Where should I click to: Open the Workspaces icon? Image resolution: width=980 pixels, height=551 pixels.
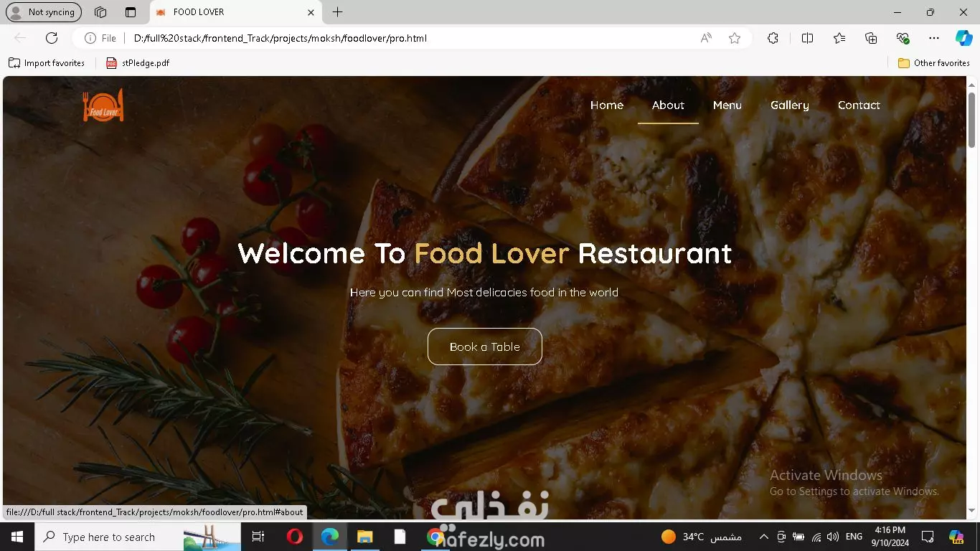tap(100, 12)
